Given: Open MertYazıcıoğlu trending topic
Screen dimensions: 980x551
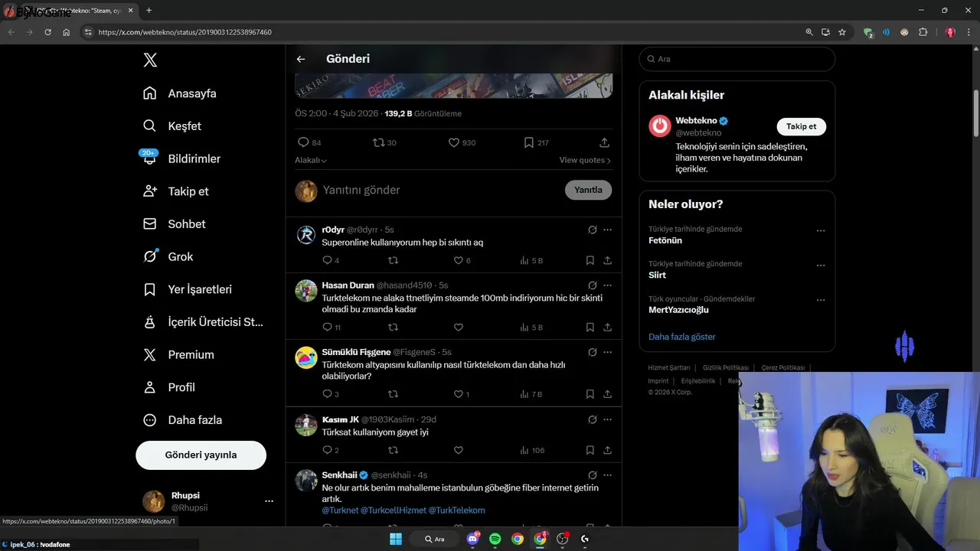Looking at the screenshot, I should (678, 310).
